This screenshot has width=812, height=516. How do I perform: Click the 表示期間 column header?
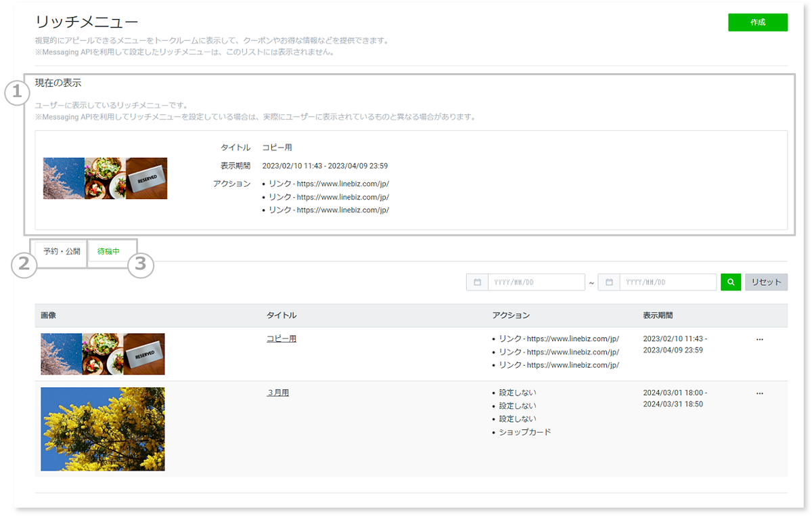click(658, 316)
